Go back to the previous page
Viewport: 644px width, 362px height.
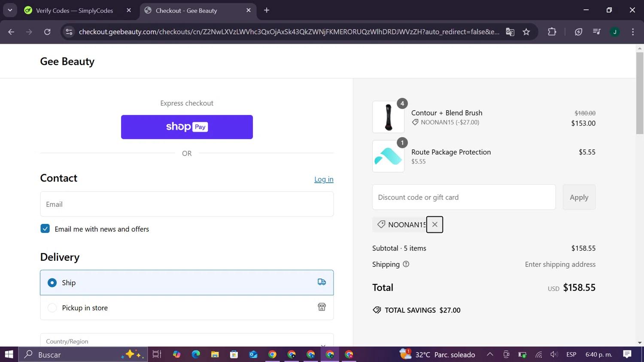click(x=11, y=32)
